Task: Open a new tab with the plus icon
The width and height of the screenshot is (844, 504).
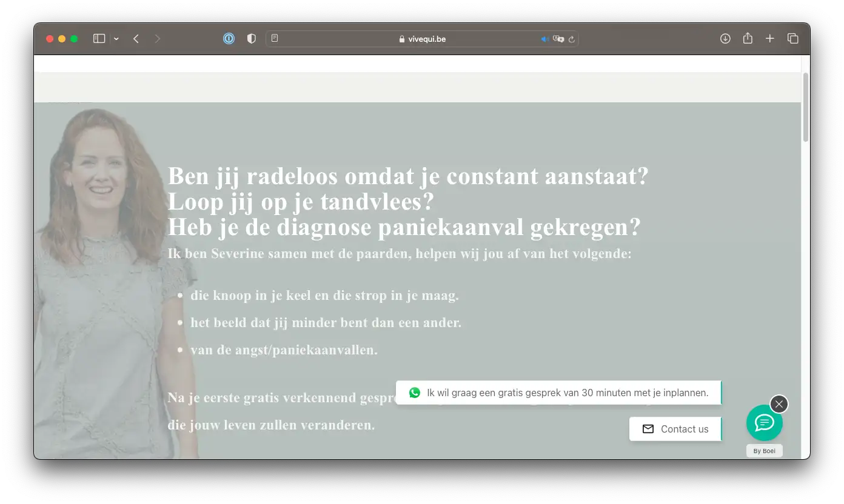Action: (770, 39)
